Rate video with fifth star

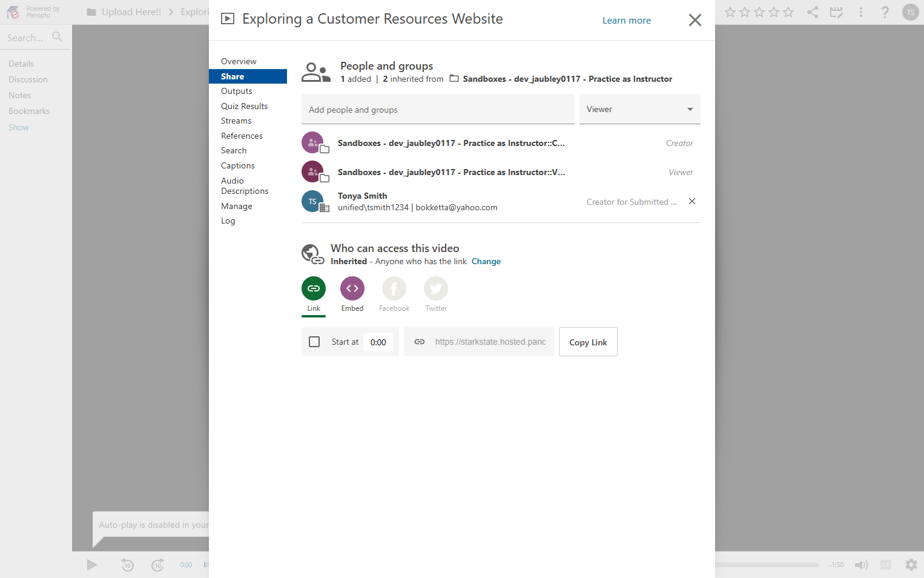pyautogui.click(x=788, y=12)
